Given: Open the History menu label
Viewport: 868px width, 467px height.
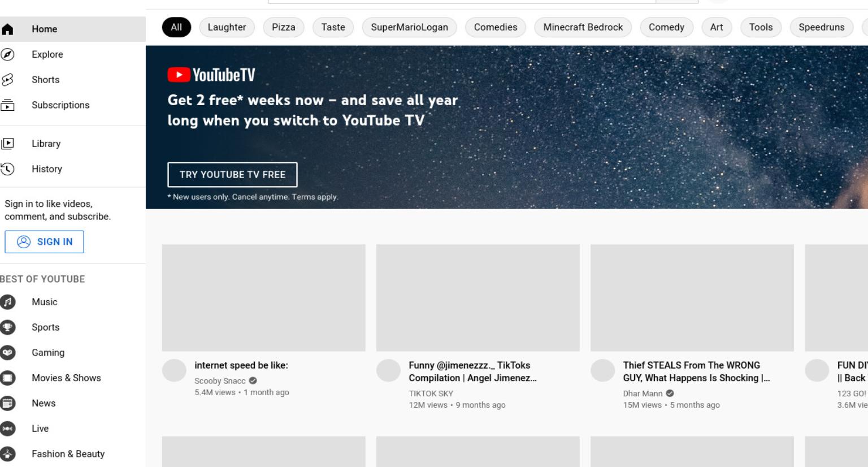Looking at the screenshot, I should [47, 169].
